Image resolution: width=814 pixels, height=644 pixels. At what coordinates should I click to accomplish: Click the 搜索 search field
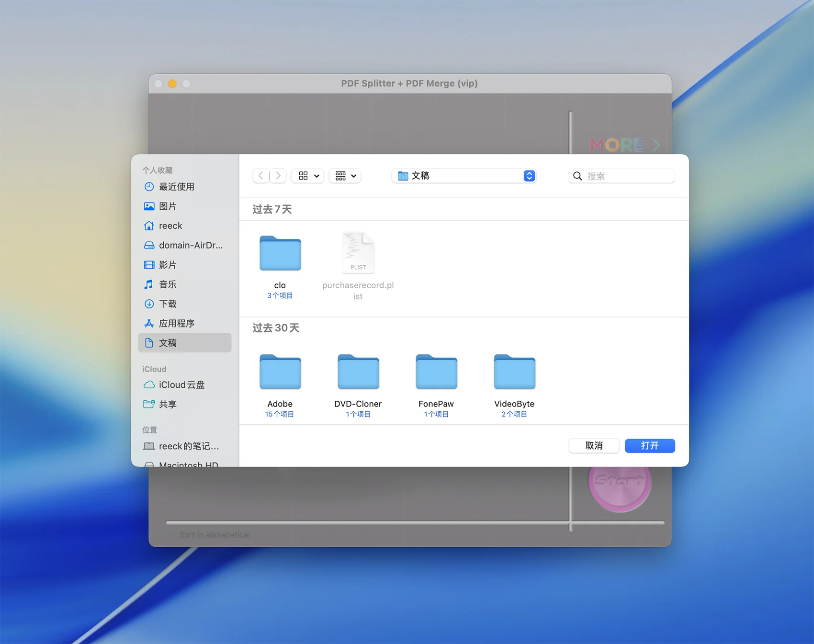click(x=627, y=176)
